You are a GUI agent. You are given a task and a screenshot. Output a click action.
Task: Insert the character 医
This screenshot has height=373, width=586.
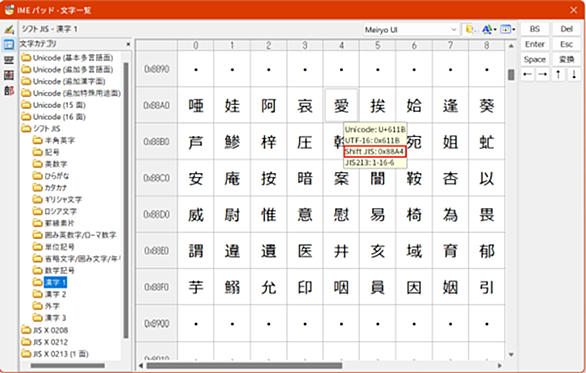pyautogui.click(x=305, y=251)
